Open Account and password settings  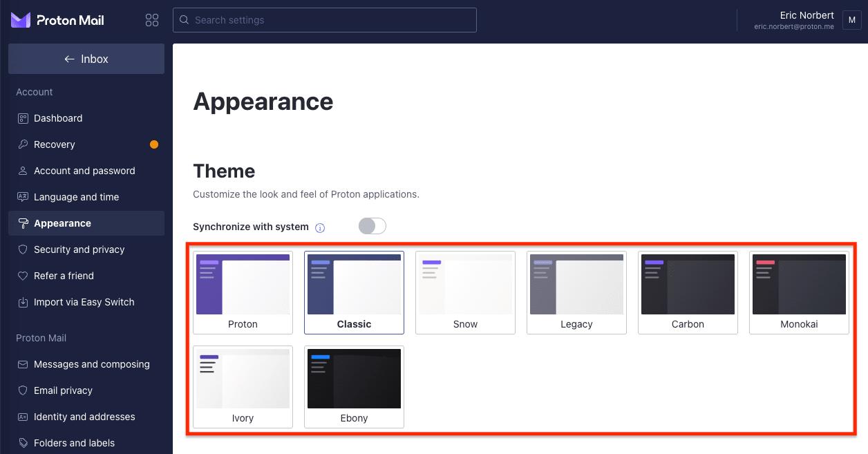pos(84,171)
